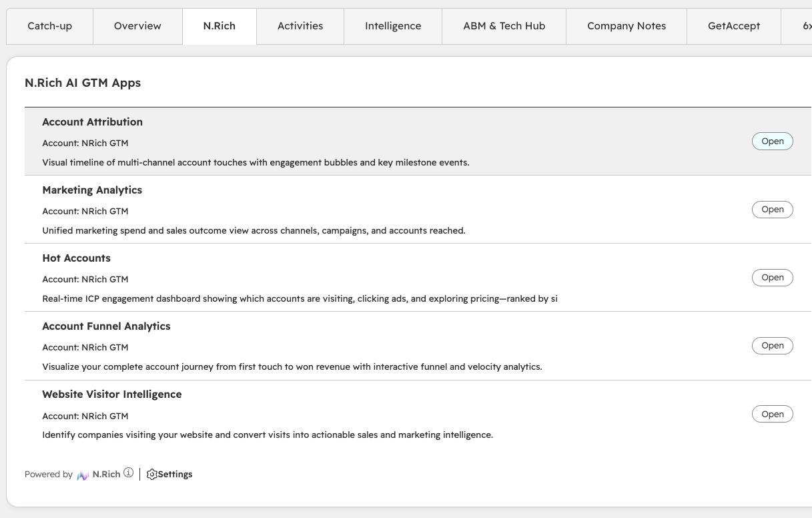Click the Unified marketing spend description
Screen dimensions: 812x518
point(254,230)
